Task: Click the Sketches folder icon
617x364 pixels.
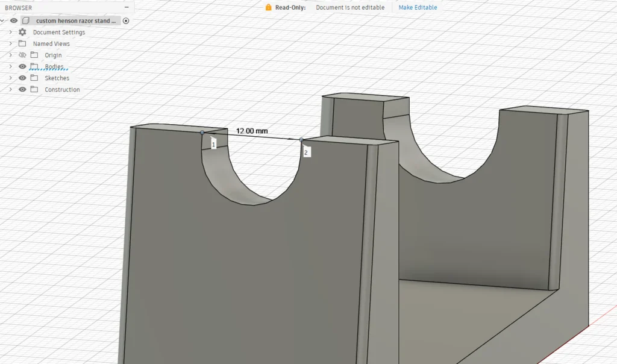Action: pos(34,78)
